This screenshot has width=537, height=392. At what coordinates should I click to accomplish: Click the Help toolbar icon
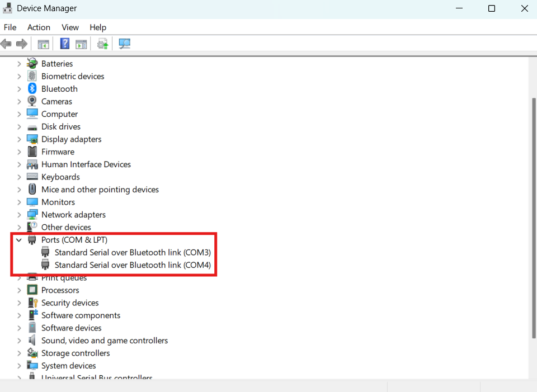coord(65,44)
